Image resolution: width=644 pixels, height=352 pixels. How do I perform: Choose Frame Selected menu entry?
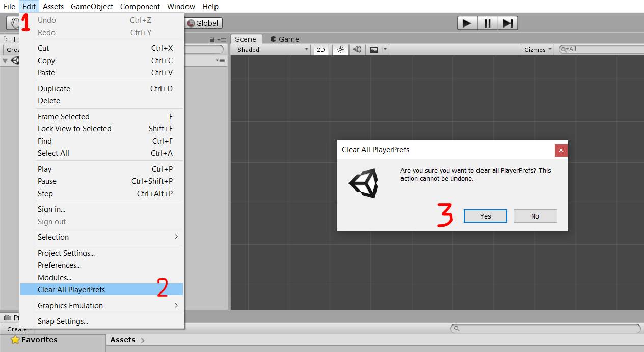(x=101, y=116)
